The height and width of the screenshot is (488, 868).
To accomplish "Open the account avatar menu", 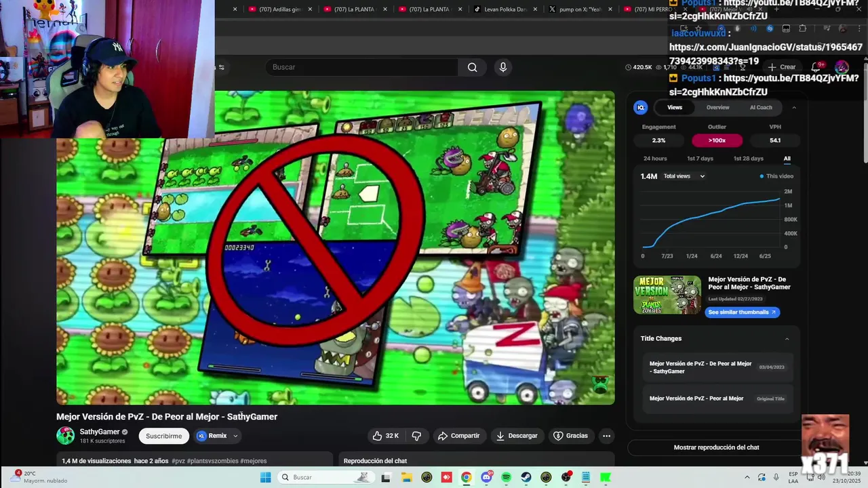I will coord(842,67).
